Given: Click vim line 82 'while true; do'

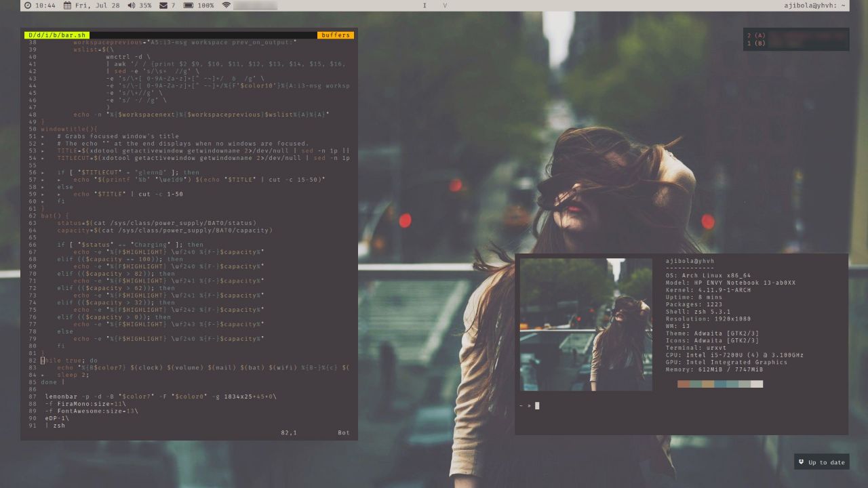Looking at the screenshot, I should 69,361.
